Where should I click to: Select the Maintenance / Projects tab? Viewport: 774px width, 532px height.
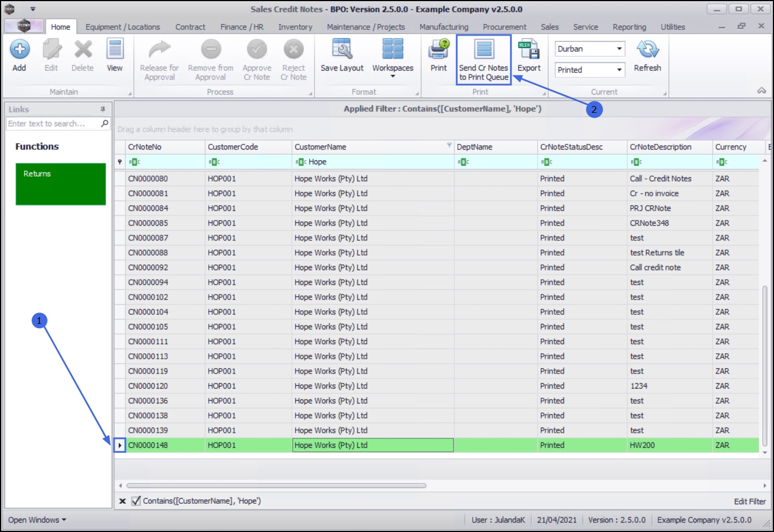click(366, 27)
